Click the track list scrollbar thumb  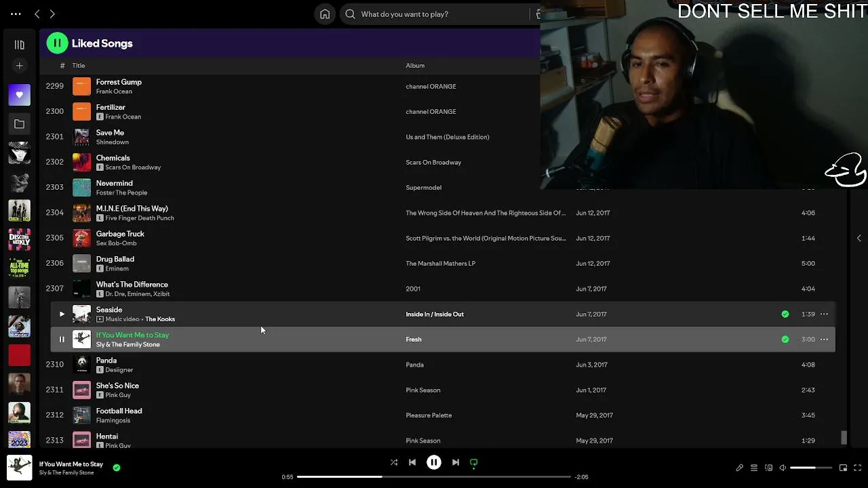pyautogui.click(x=844, y=437)
